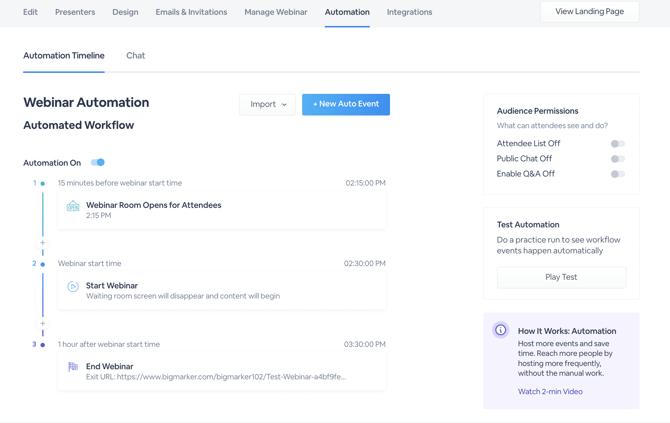
Task: Click the End Webinar flag icon
Action: (x=73, y=367)
